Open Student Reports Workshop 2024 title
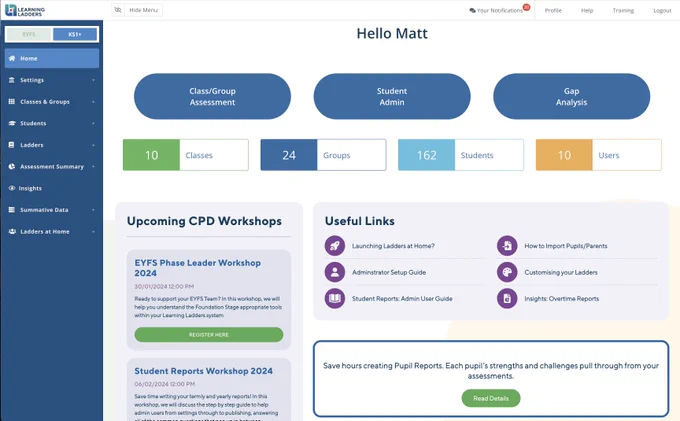The image size is (680, 421). click(x=203, y=371)
